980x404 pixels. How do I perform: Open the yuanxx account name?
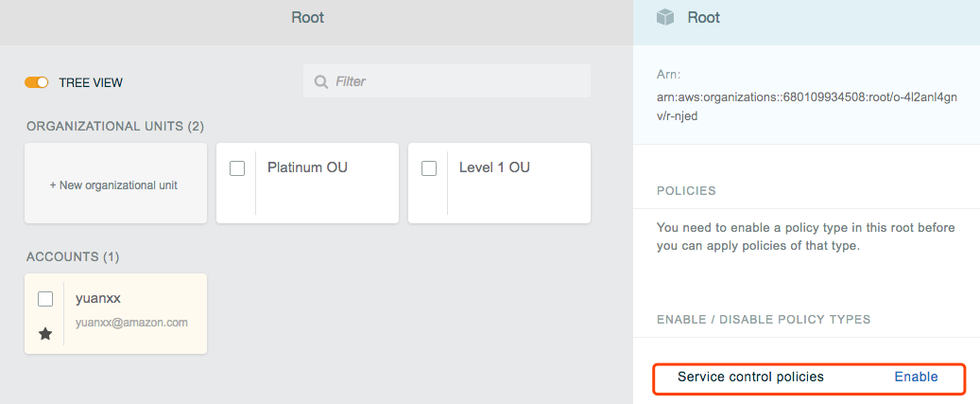98,298
